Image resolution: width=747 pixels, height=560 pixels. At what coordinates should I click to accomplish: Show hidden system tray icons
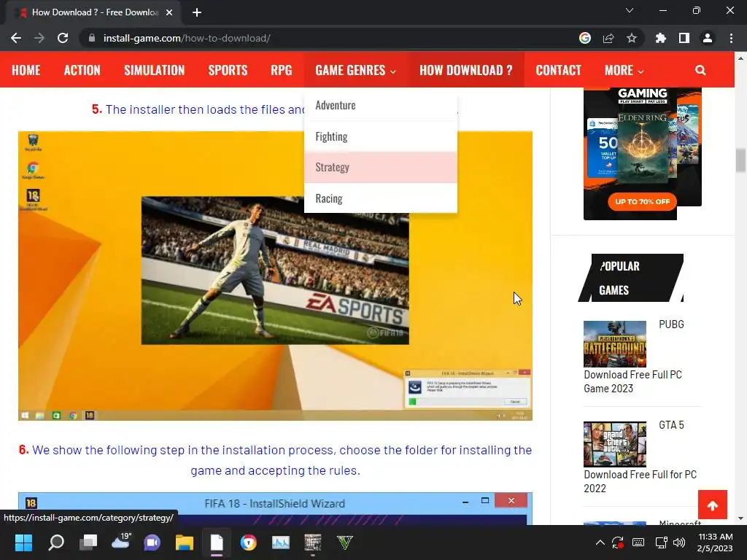(x=600, y=542)
